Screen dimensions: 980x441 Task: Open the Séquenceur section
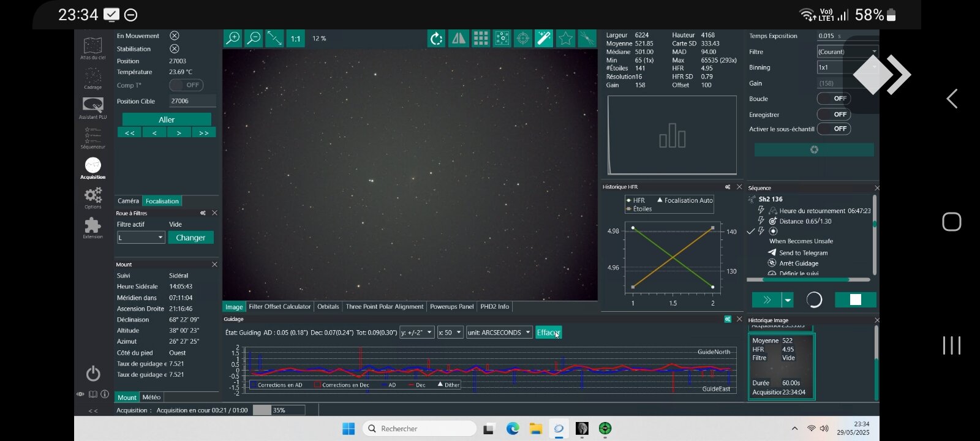[92, 138]
